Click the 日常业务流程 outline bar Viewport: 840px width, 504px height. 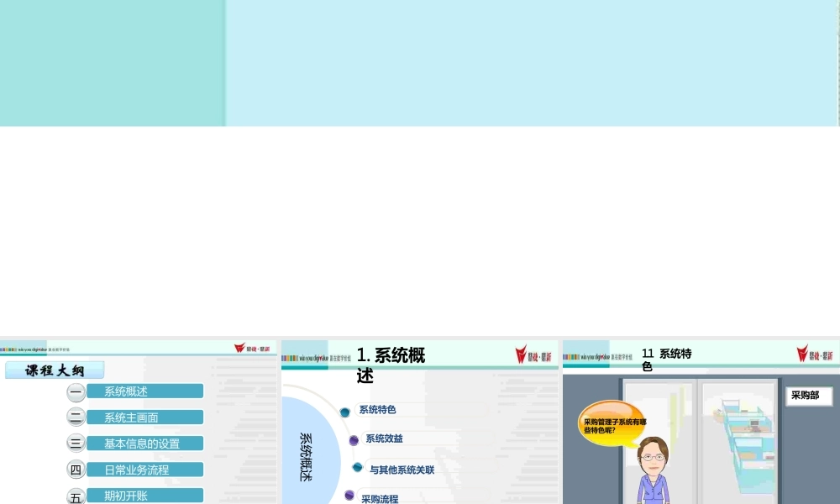point(145,470)
